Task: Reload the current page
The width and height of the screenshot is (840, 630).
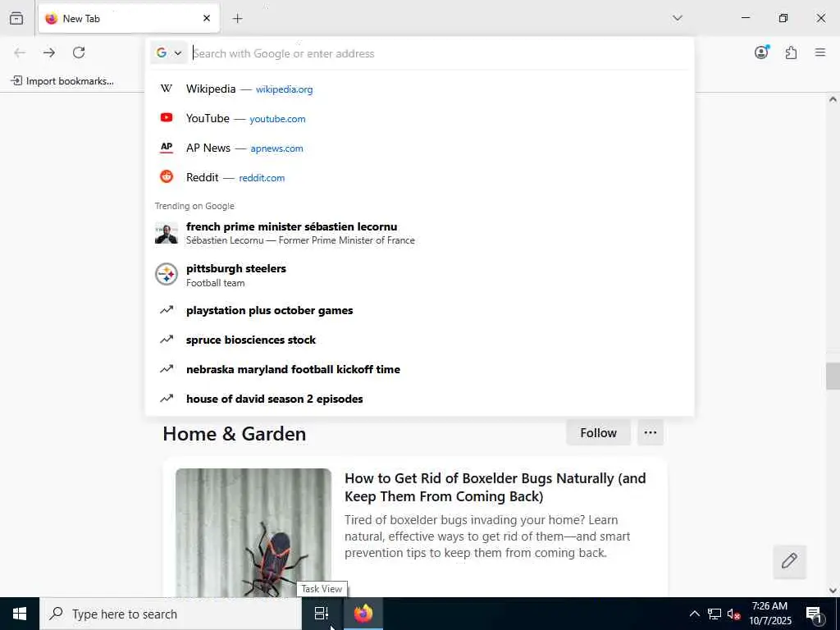Action: [x=79, y=52]
